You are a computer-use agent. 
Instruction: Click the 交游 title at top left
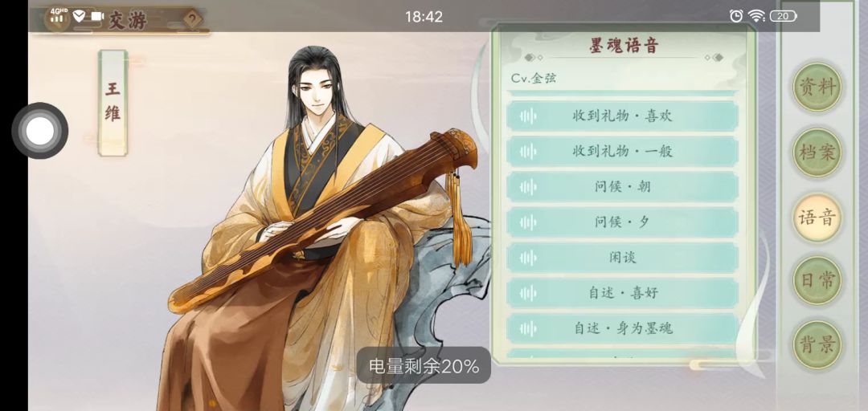(128, 19)
